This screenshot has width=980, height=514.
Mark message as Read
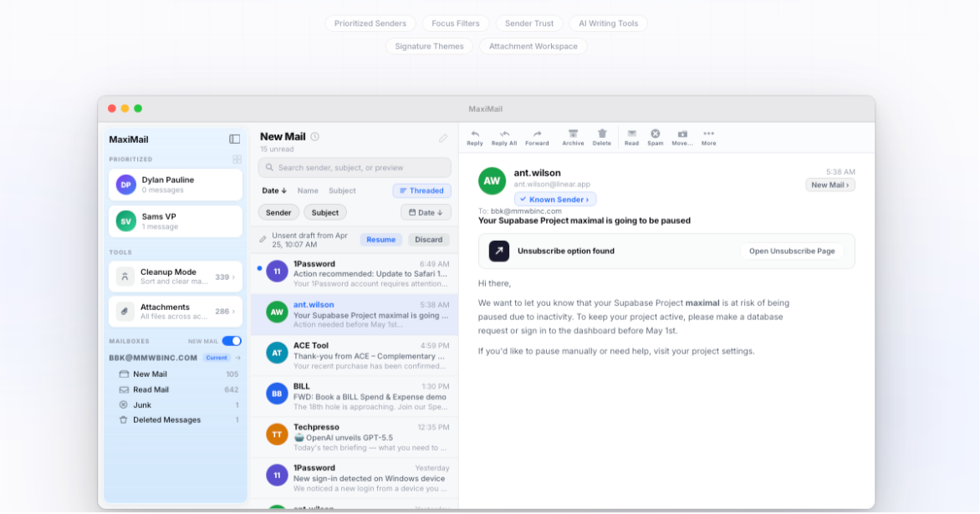coord(632,137)
